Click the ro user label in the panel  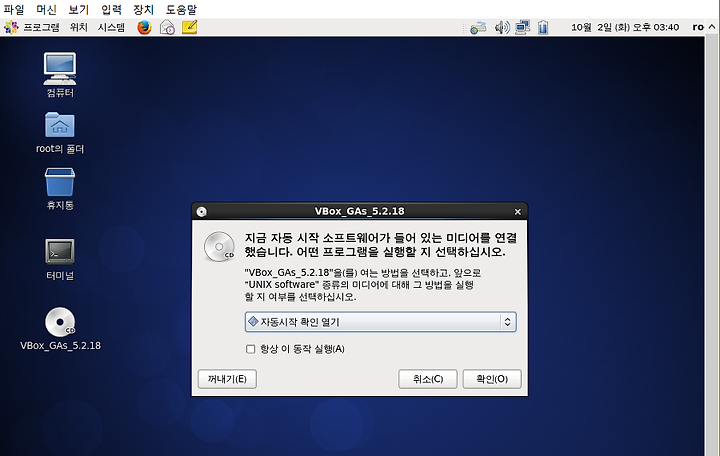point(698,28)
